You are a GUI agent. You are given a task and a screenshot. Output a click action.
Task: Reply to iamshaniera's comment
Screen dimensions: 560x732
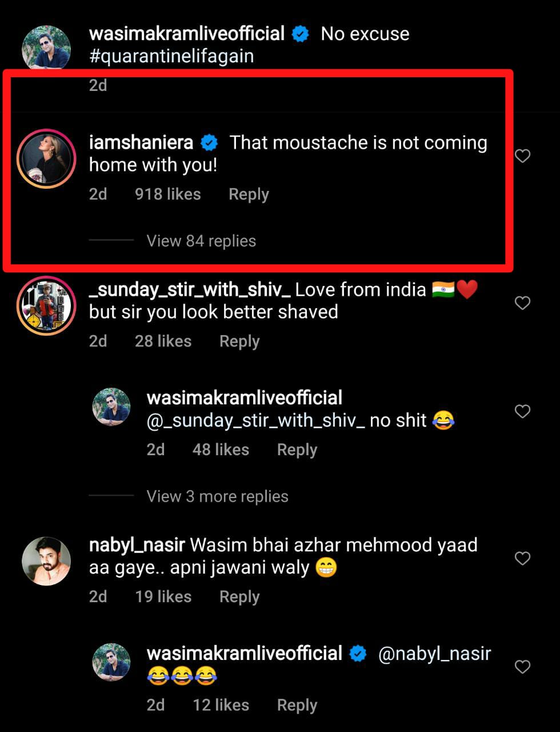point(249,194)
